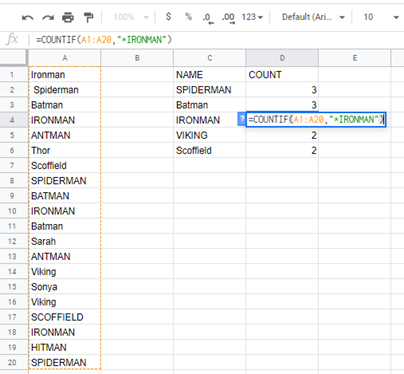
Task: Click cell A19 containing HITMAN
Action: 65,347
